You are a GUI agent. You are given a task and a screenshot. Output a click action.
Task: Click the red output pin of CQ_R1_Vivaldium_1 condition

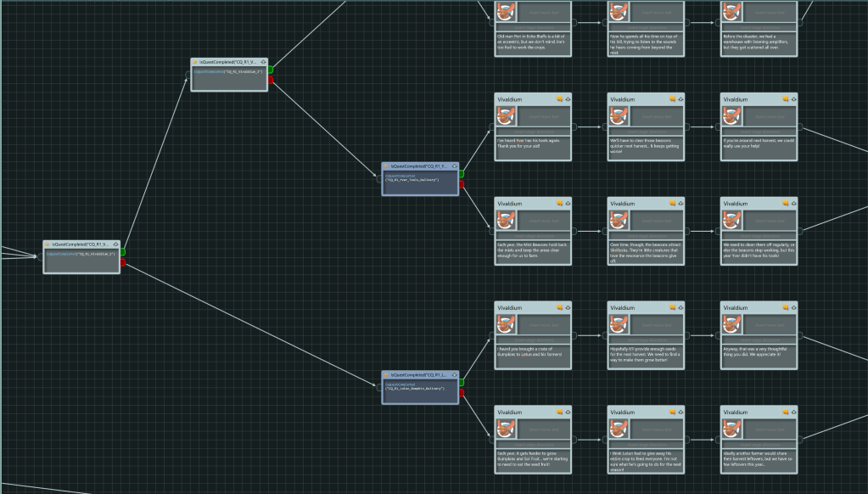pyautogui.click(x=123, y=262)
